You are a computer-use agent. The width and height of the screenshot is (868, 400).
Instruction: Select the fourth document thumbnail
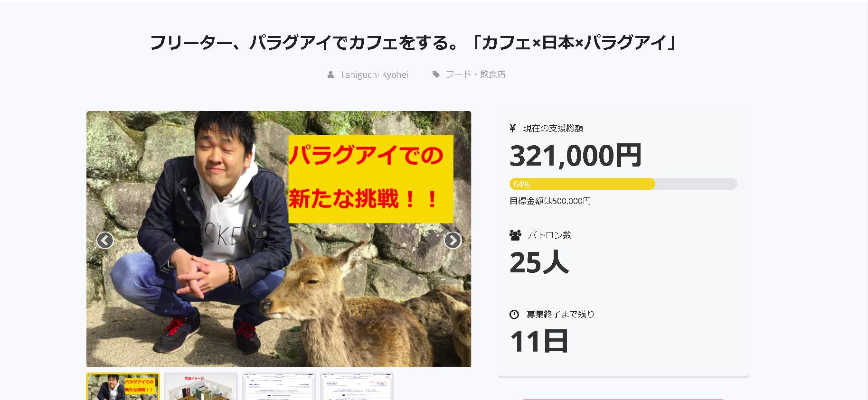click(x=357, y=386)
